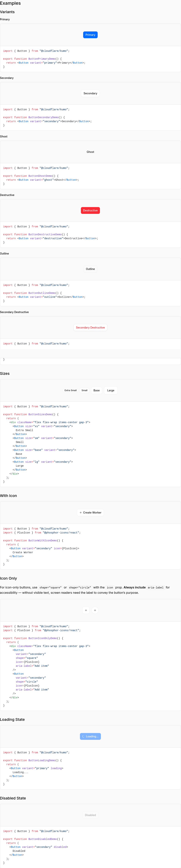181x868 pixels.
Task: Click the Ghost demo button
Action: click(x=90, y=152)
